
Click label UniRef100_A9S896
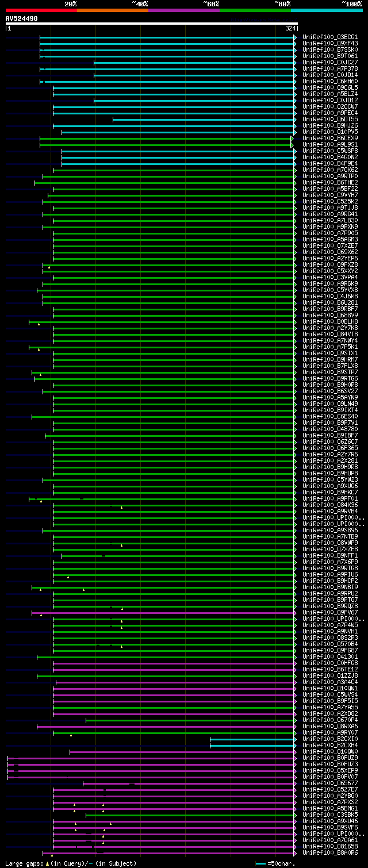[x=330, y=531]
